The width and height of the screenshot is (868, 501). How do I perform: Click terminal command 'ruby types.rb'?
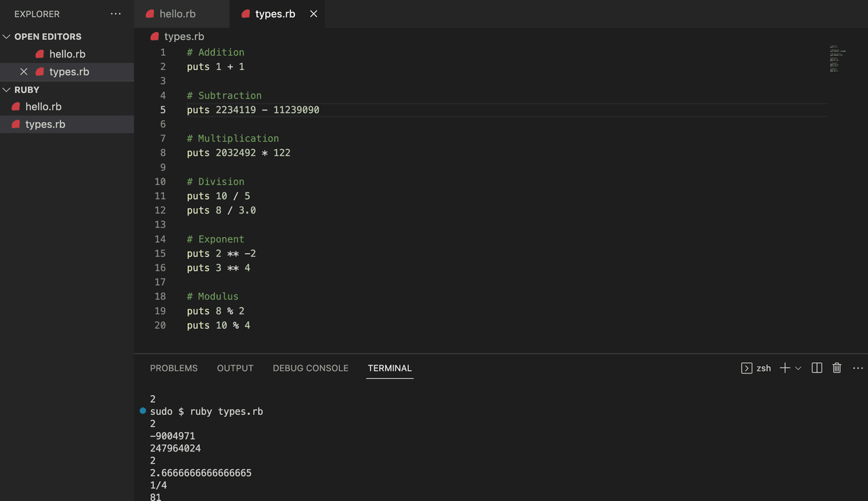[x=226, y=412]
